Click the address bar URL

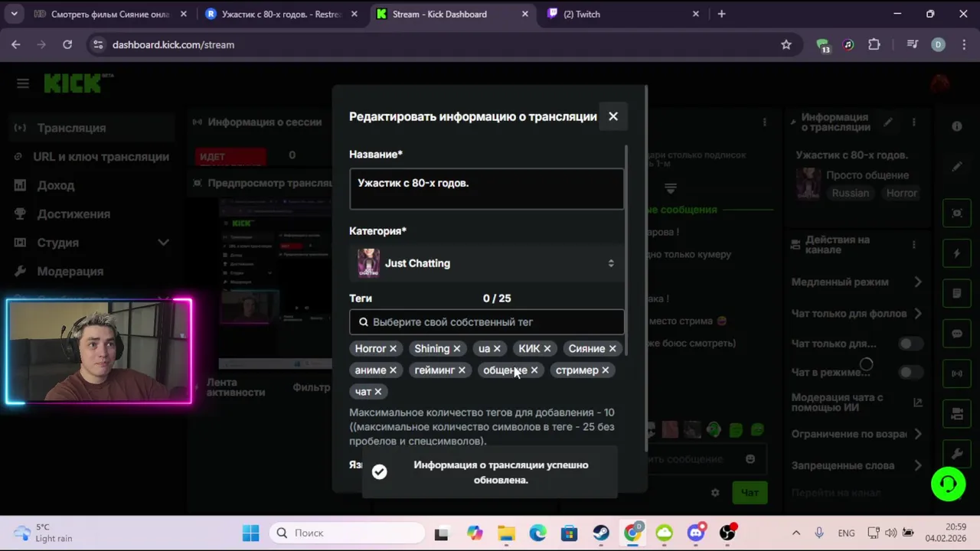tap(173, 44)
